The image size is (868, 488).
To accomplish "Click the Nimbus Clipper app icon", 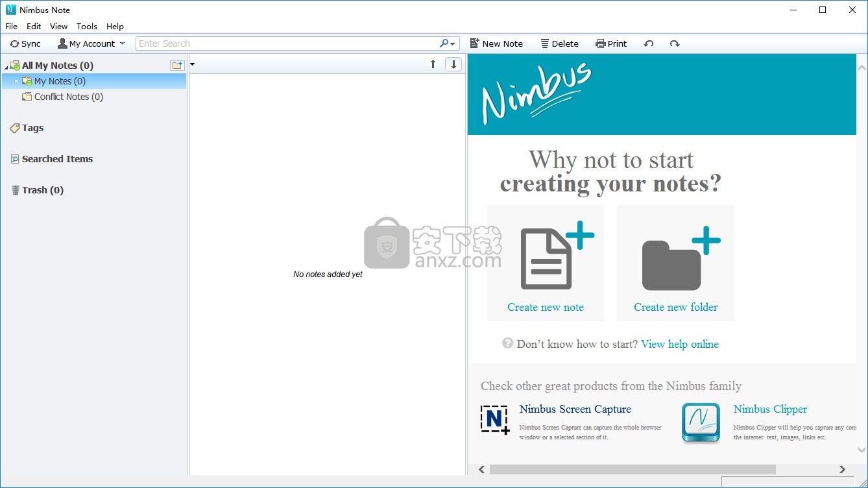I will click(701, 422).
